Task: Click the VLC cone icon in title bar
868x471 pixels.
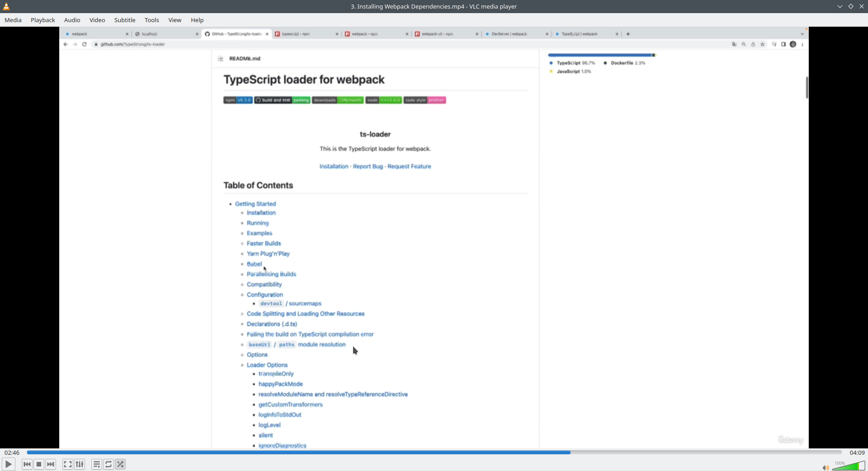Action: click(6, 6)
